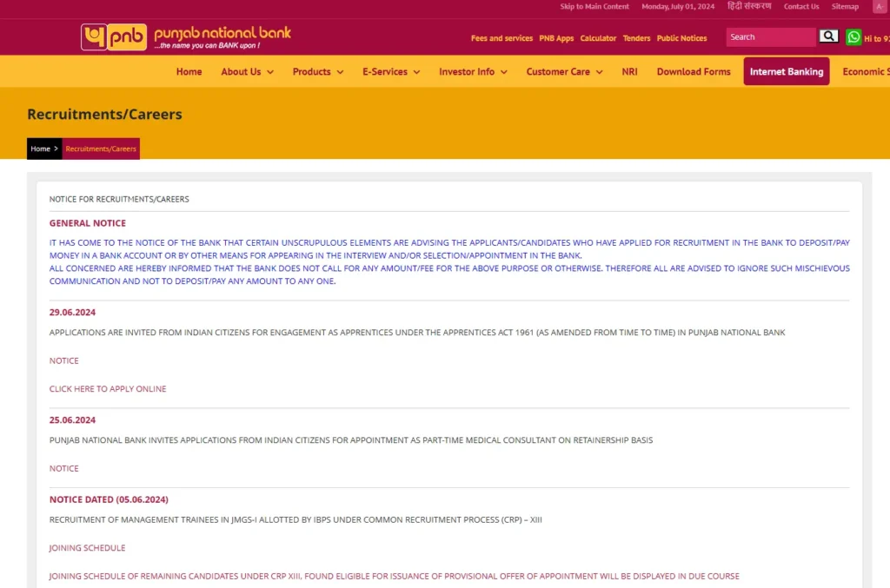The height and width of the screenshot is (588, 890).
Task: Click the part-time medical consultant announcement text
Action: click(x=351, y=440)
